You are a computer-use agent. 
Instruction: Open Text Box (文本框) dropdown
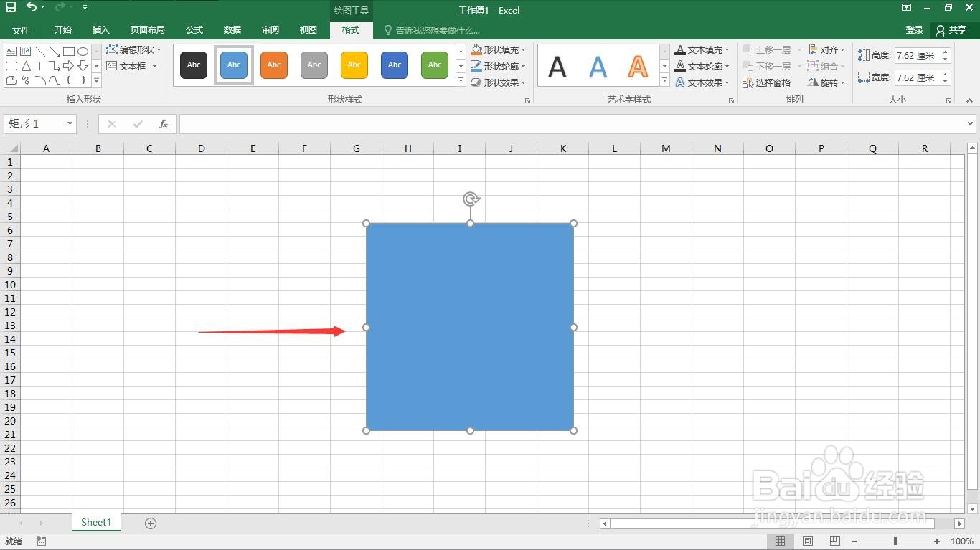tap(131, 66)
